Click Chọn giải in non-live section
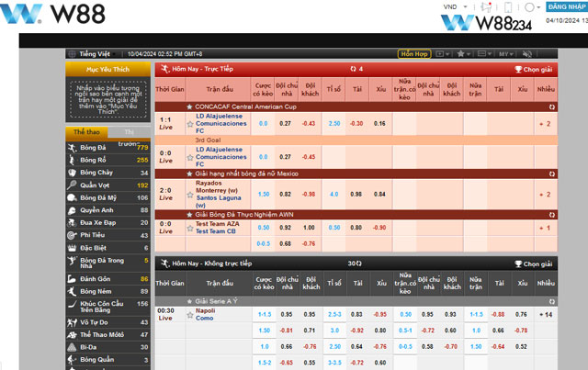The width and height of the screenshot is (588, 370). pyautogui.click(x=534, y=263)
